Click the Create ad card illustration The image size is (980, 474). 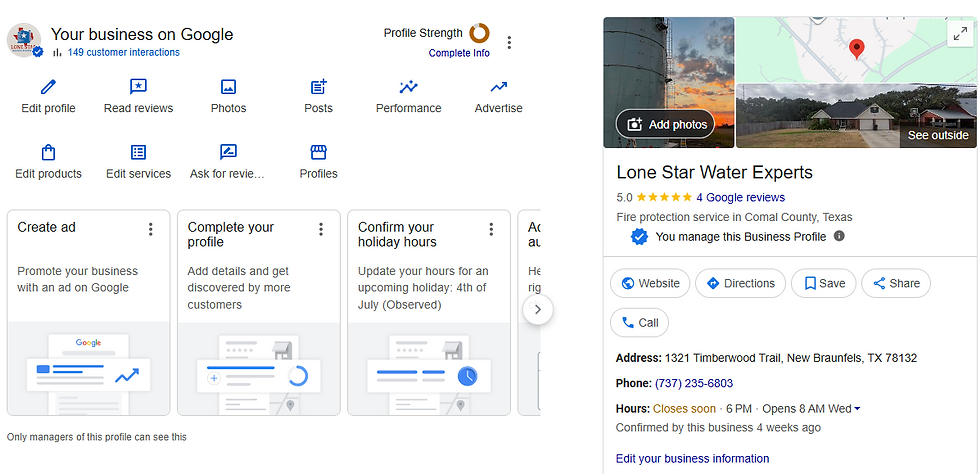pos(88,368)
